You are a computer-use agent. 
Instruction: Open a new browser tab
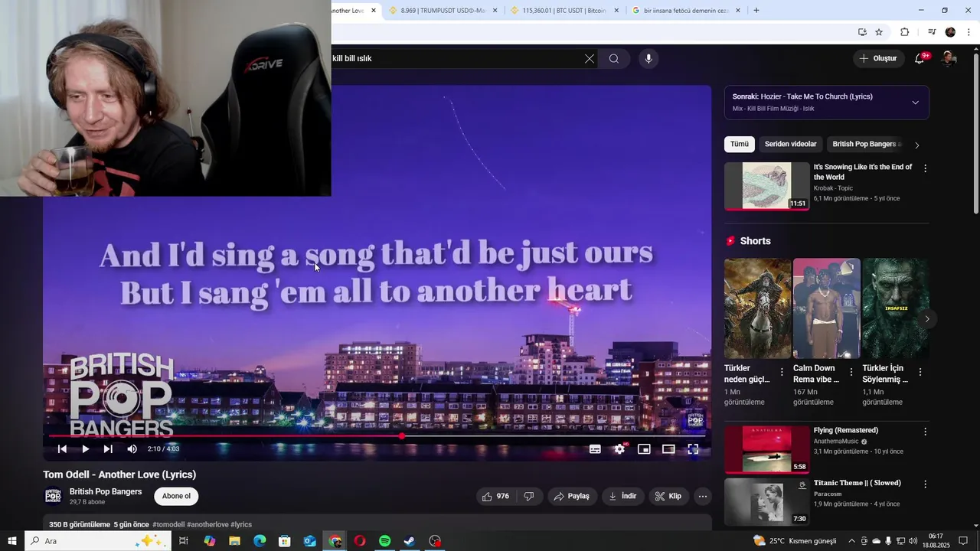click(x=756, y=11)
